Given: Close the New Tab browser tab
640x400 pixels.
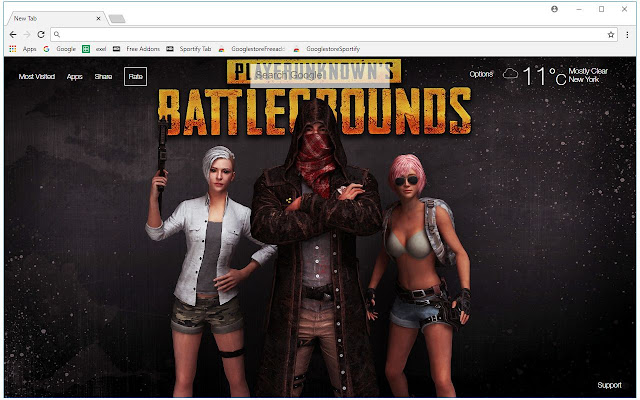Looking at the screenshot, I should [x=98, y=18].
